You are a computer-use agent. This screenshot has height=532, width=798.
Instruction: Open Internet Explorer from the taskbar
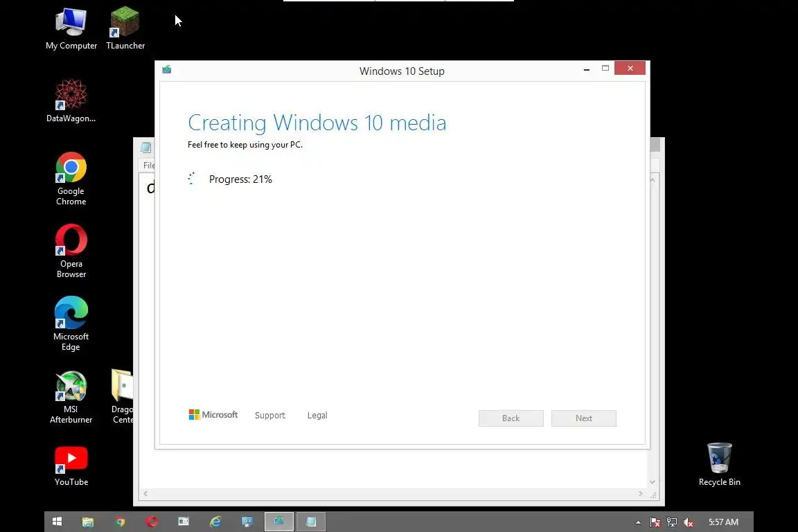tap(215, 522)
